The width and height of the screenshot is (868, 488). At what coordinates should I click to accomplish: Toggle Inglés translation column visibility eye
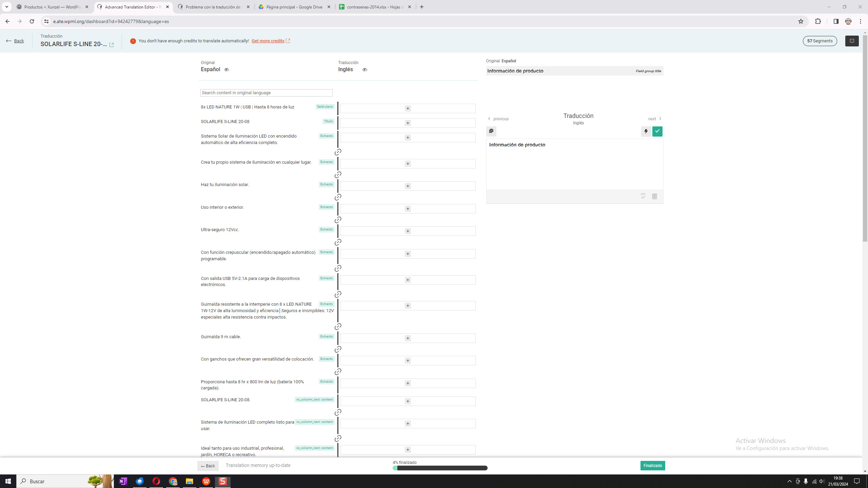364,69
